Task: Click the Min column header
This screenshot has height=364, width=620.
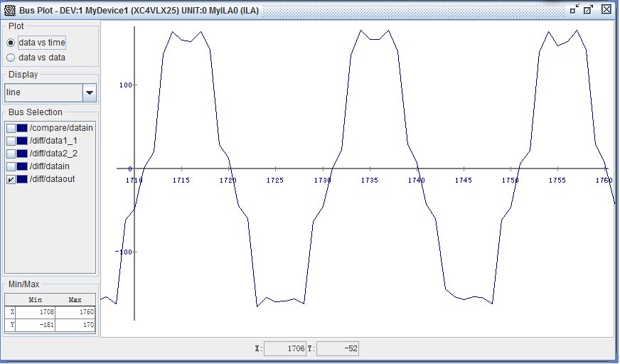Action: pos(35,300)
